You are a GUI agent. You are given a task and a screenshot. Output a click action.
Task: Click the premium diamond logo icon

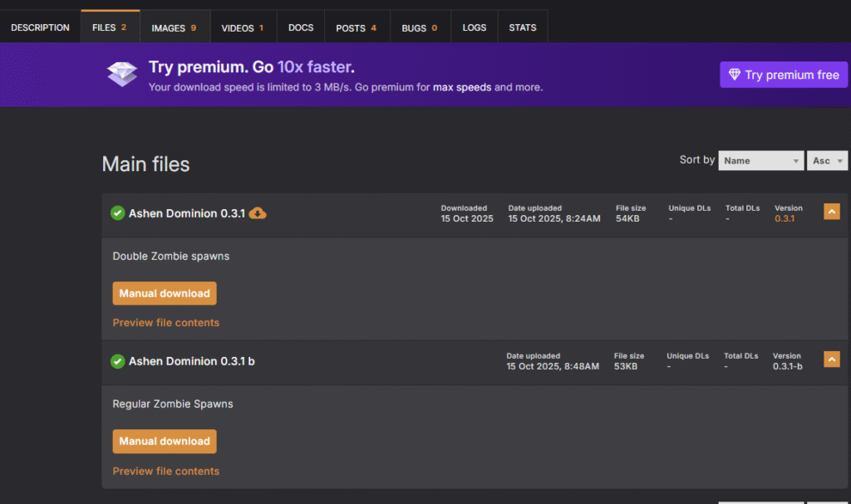click(122, 75)
